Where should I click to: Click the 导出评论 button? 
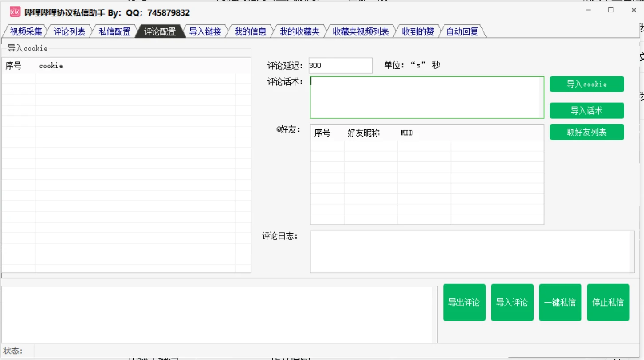click(464, 302)
